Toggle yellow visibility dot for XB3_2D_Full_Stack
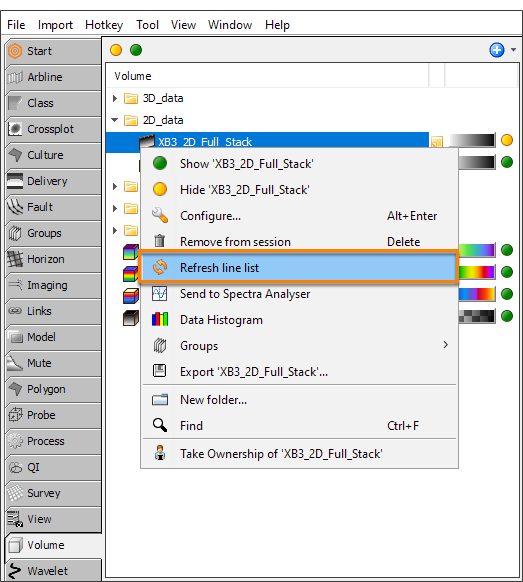Image resolution: width=523 pixels, height=582 pixels. [x=507, y=140]
